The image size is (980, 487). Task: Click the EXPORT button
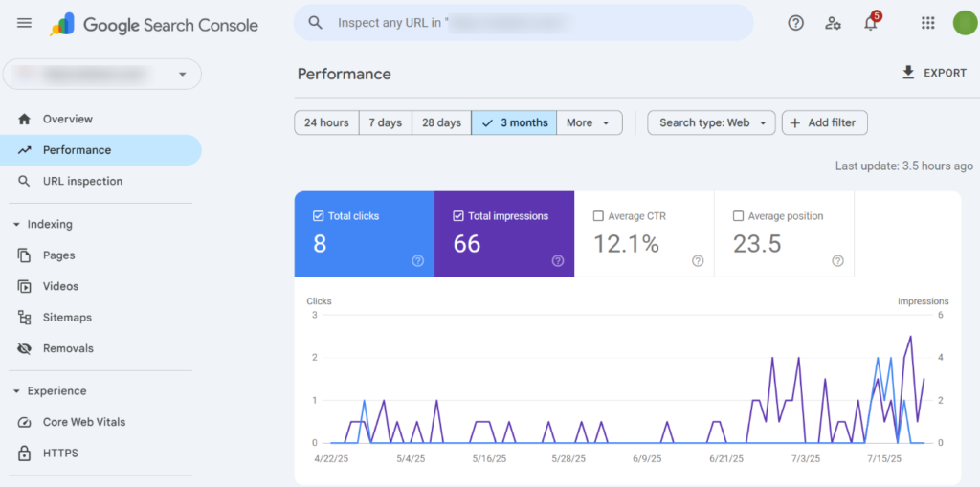[x=934, y=73]
